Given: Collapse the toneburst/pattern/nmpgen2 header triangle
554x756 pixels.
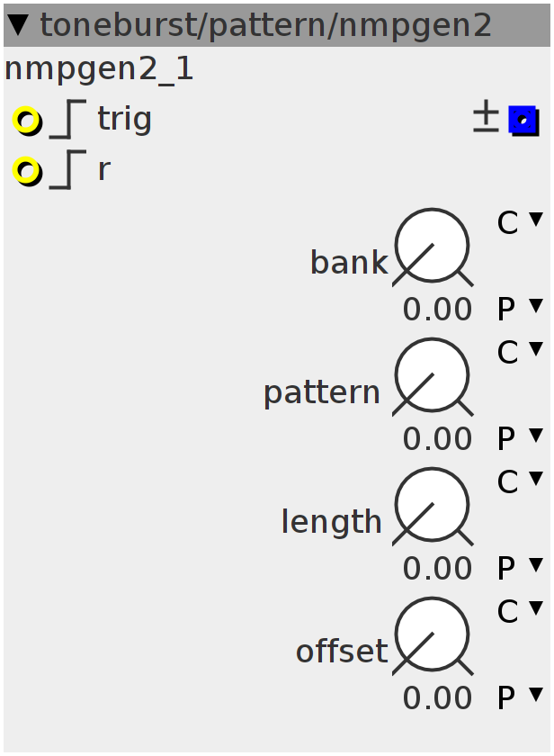Looking at the screenshot, I should pos(20,24).
